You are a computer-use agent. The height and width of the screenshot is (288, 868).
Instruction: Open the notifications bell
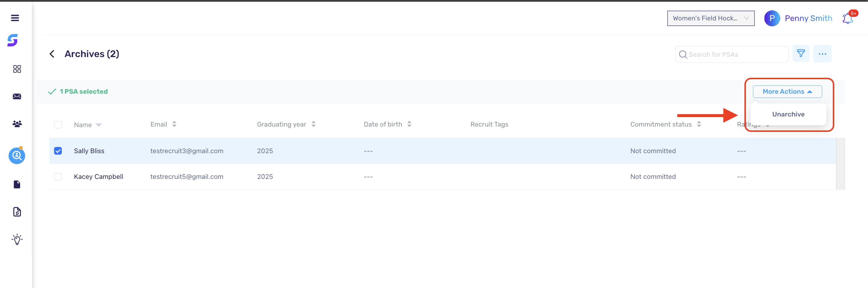(x=848, y=19)
